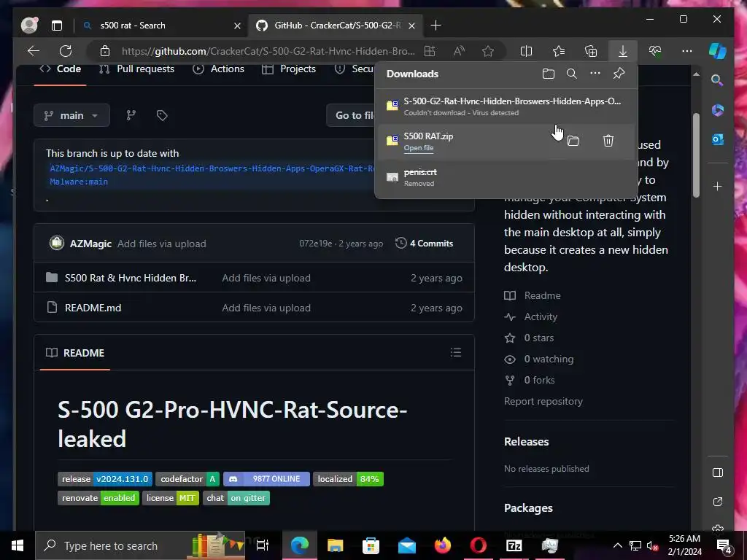Screen dimensions: 747x560
Task: Open Edge Settings and more menu
Action: coord(687,51)
